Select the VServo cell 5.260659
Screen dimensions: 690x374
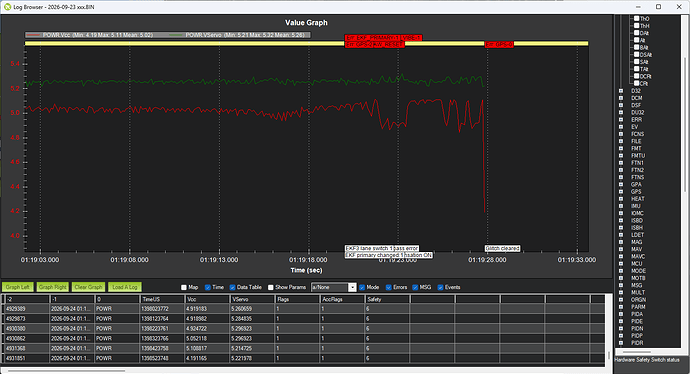pos(253,309)
